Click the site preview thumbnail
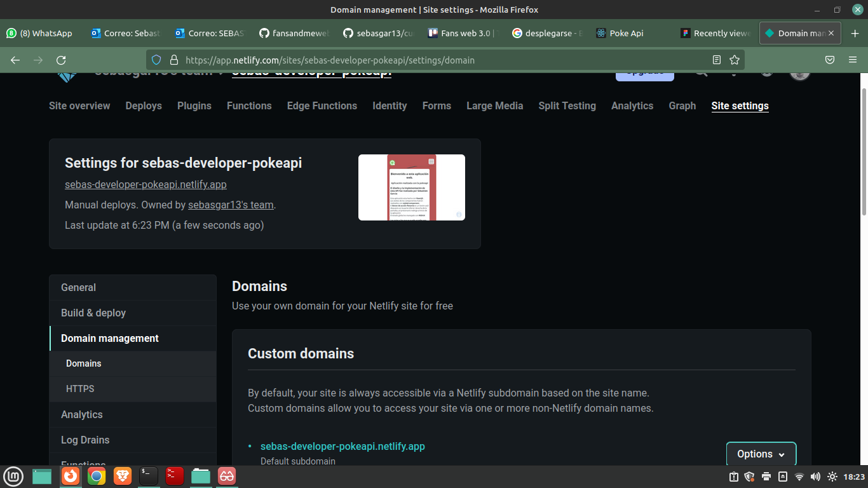The width and height of the screenshot is (868, 488). (412, 187)
